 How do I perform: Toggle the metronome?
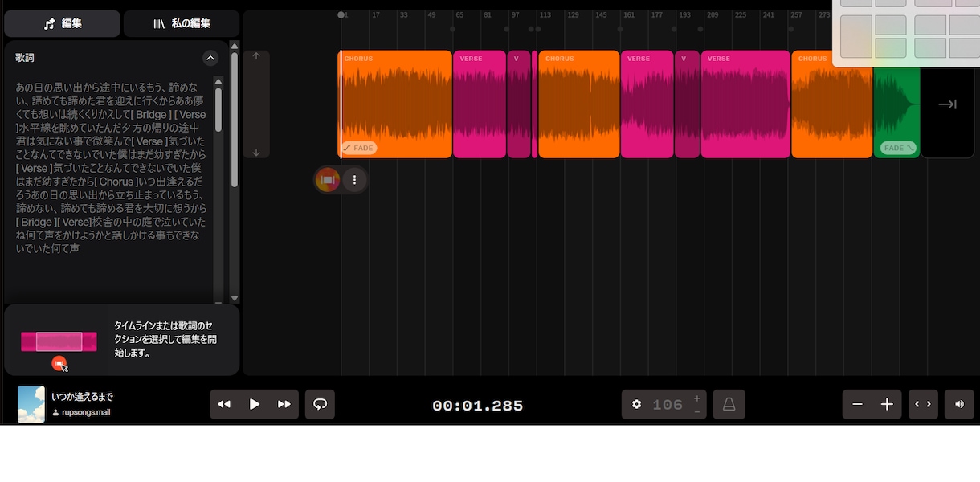coord(729,404)
